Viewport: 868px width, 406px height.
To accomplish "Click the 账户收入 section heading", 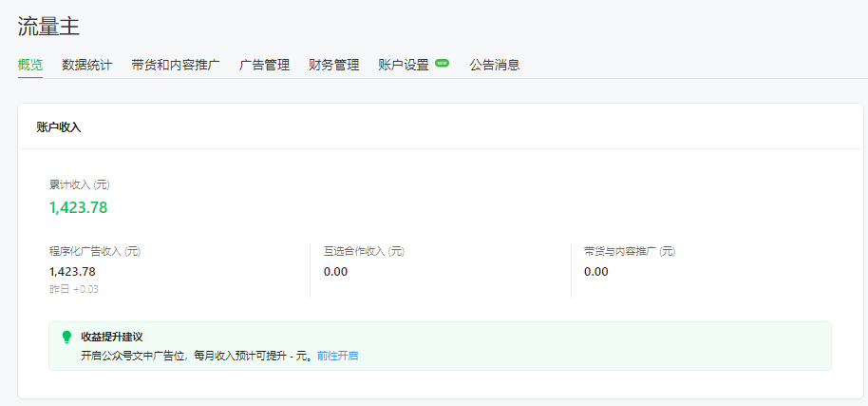I will pyautogui.click(x=59, y=126).
